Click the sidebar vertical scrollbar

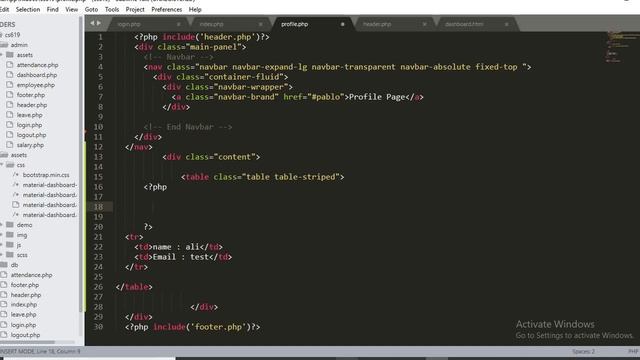pyautogui.click(x=81, y=164)
